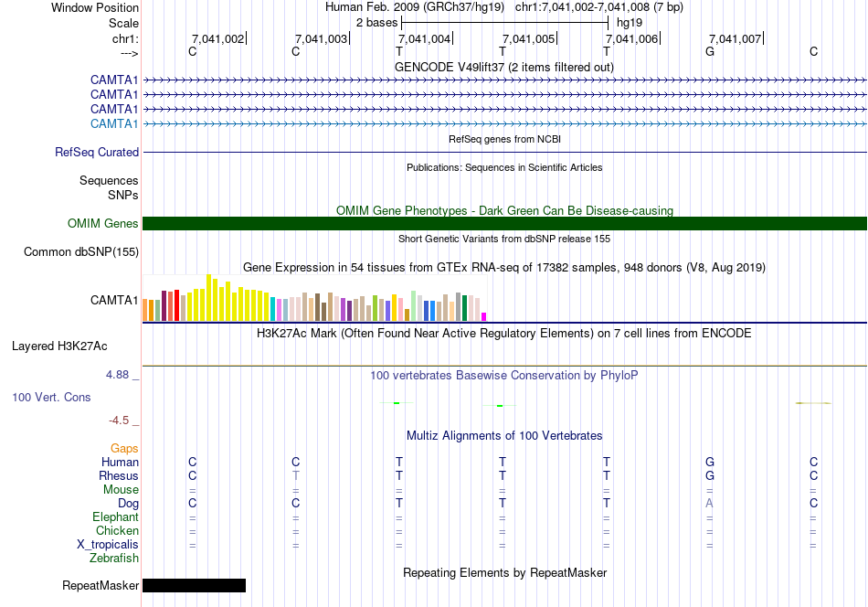Screen dimensions: 868x607
Task: Select the Dog alignment row label
Action: coord(129,504)
